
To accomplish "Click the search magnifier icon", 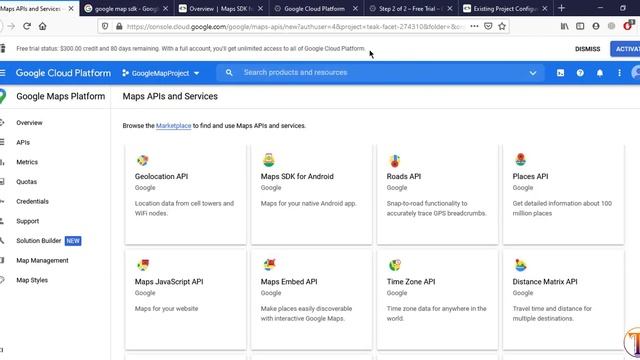I will (x=229, y=73).
